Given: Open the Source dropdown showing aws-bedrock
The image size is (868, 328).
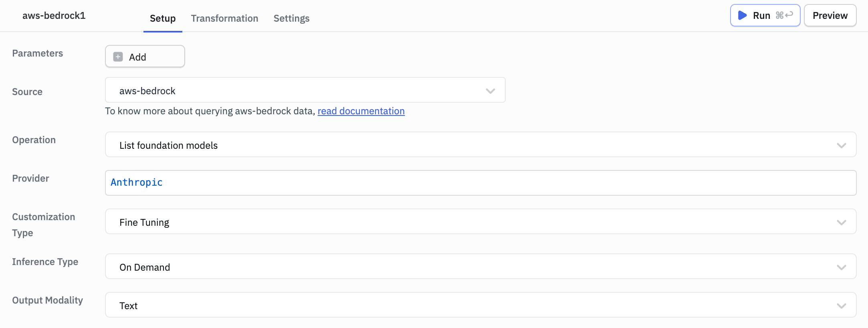Looking at the screenshot, I should click(x=305, y=90).
